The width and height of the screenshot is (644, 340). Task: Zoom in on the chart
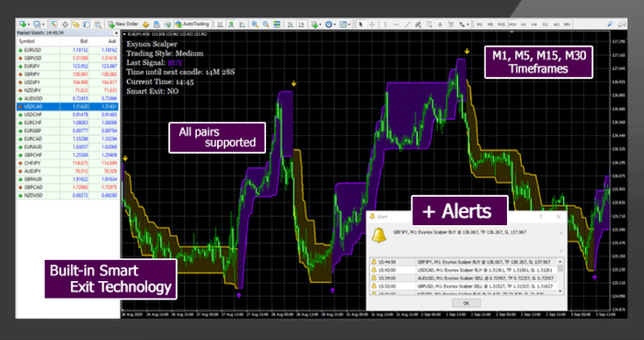(255, 24)
